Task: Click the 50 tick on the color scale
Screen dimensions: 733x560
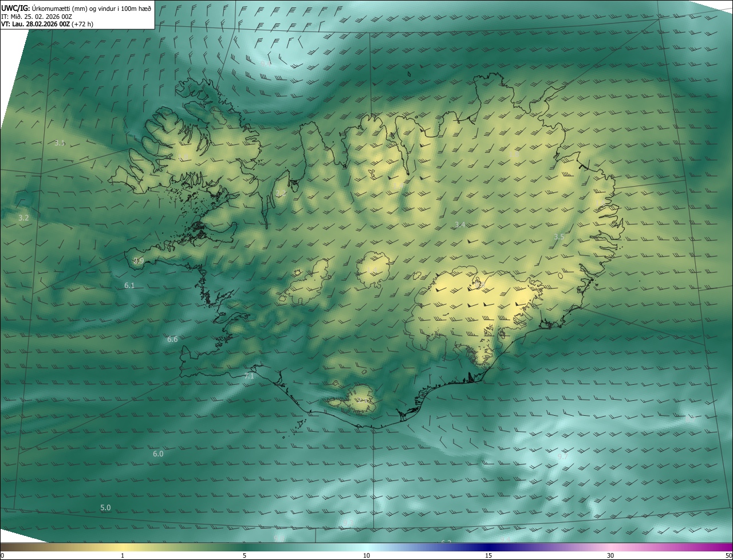Action: click(728, 555)
